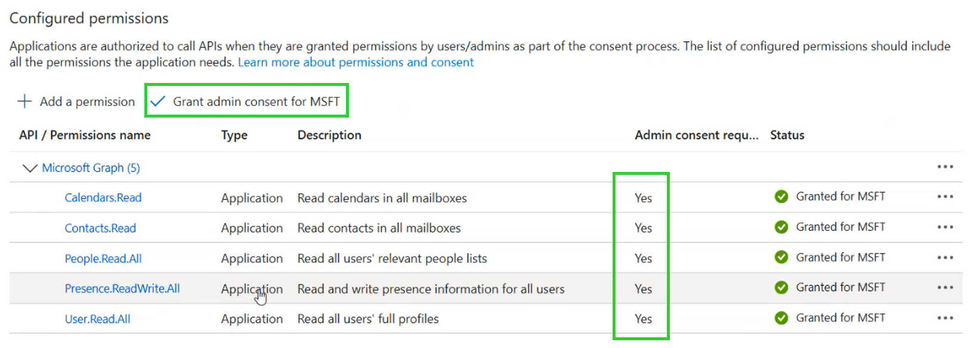
Task: Open the Calendars.Read permission
Action: (x=103, y=198)
